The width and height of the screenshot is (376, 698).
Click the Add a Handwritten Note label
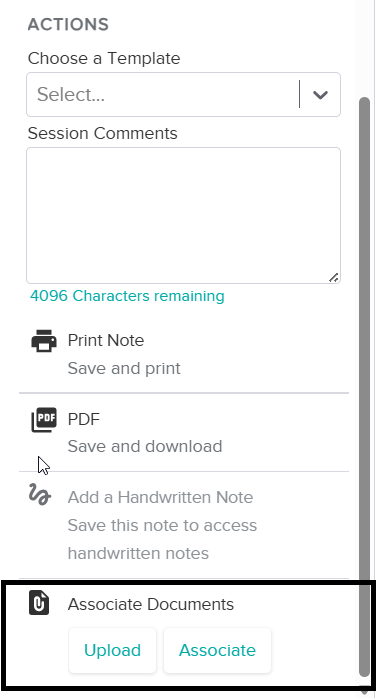pos(160,497)
